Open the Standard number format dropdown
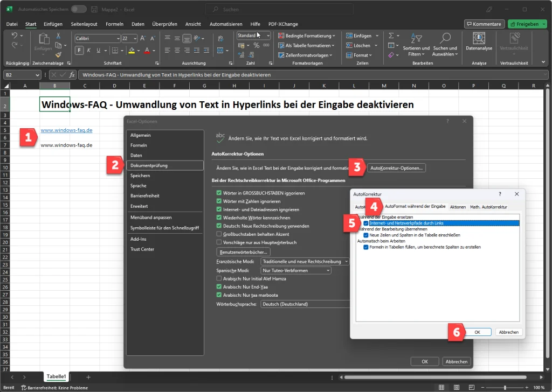The width and height of the screenshot is (552, 392). pyautogui.click(x=268, y=36)
